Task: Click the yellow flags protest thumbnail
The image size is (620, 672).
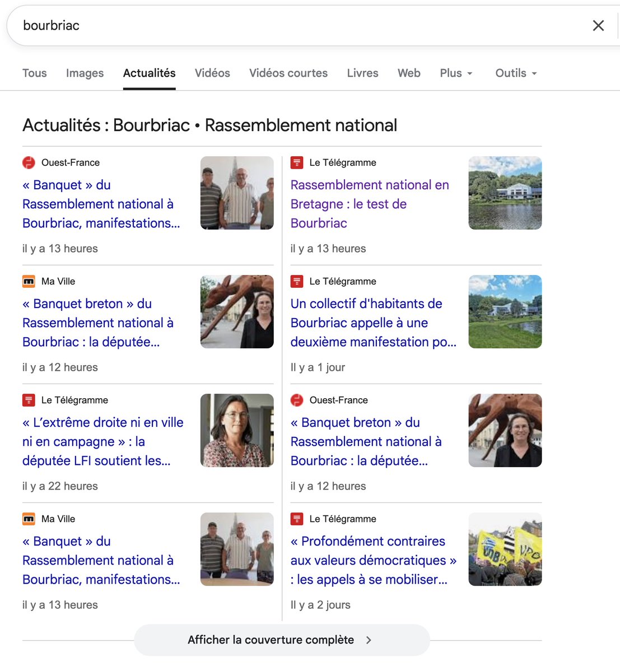Action: (505, 549)
